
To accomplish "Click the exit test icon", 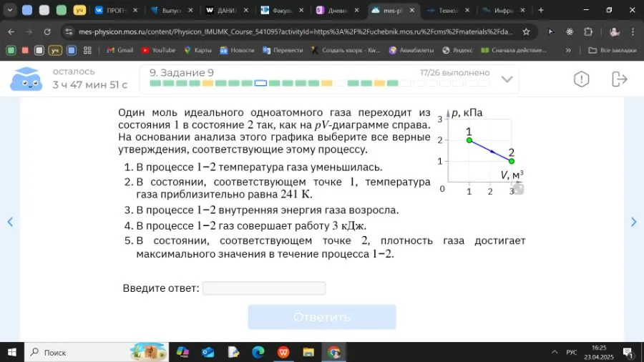I will coord(620,79).
